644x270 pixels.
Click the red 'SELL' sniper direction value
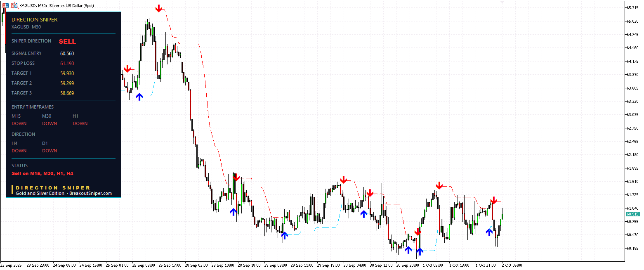[x=67, y=41]
